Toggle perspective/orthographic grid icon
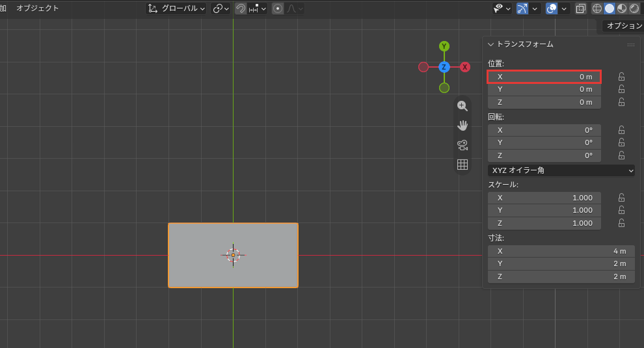644x348 pixels. 463,165
